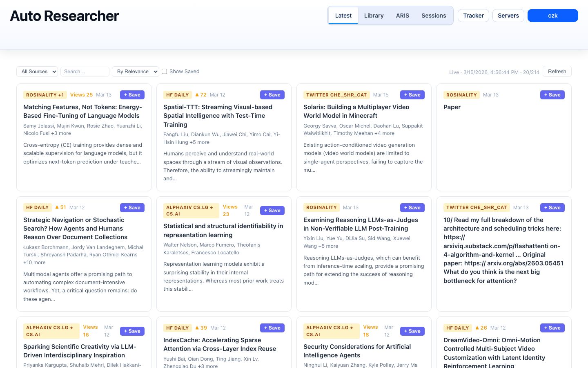
Task: Open the Sessions tab
Action: pyautogui.click(x=434, y=16)
